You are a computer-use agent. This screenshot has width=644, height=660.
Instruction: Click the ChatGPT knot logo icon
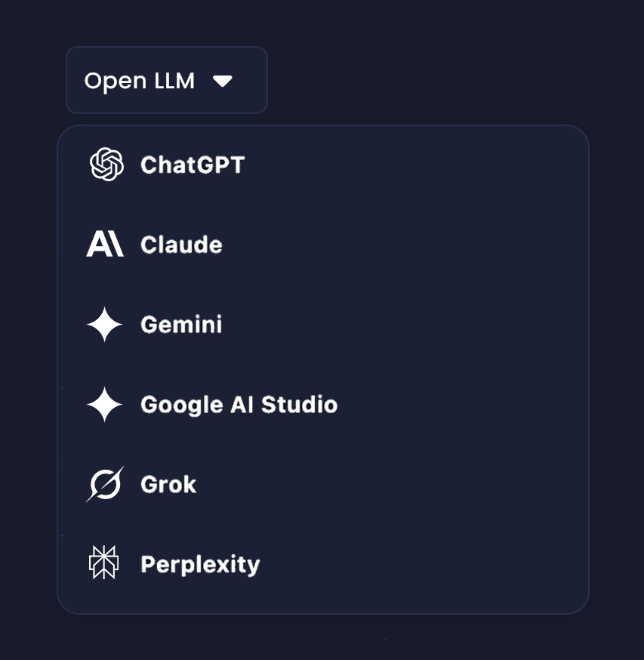pos(106,165)
